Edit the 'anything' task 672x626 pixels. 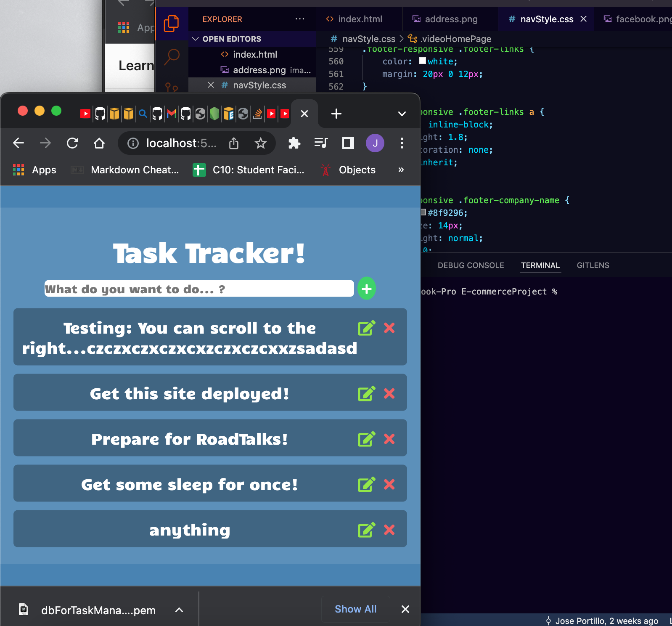366,530
